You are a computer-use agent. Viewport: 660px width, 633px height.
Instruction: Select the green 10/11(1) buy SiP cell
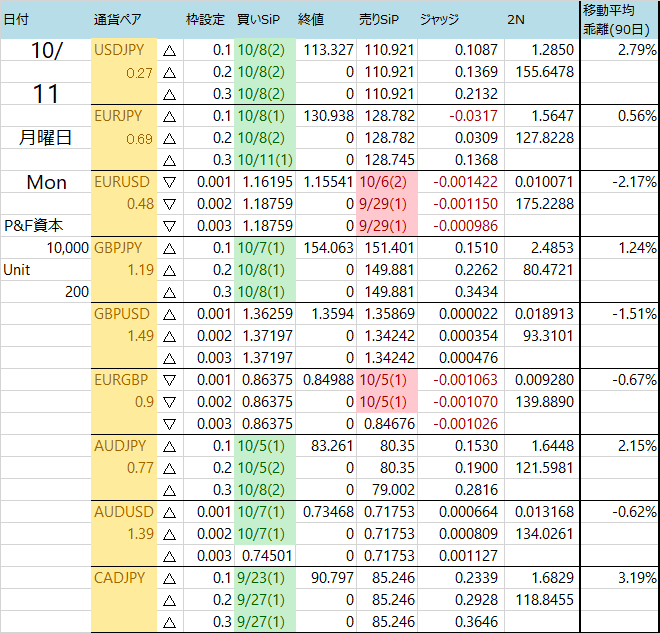point(265,160)
